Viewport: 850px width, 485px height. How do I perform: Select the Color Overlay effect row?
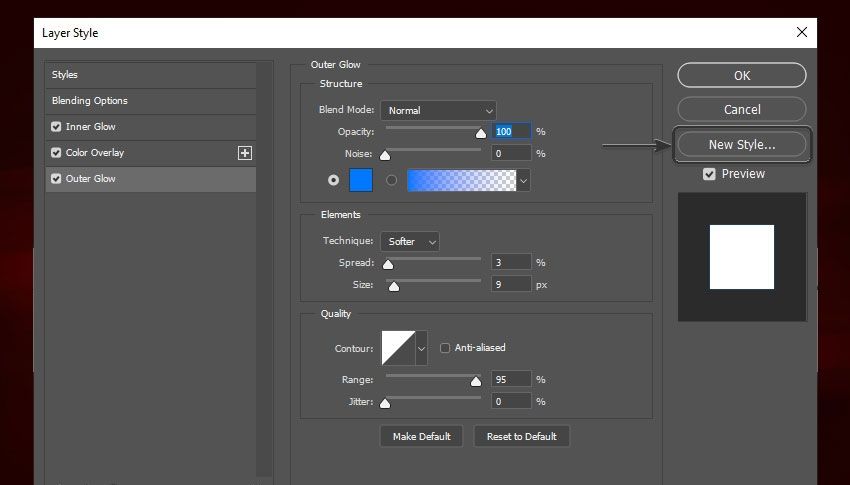151,153
